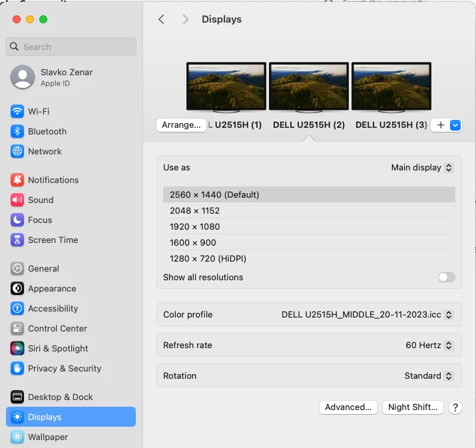This screenshot has width=476, height=448.
Task: Open the Wallpaper flower icon
Action: [x=17, y=437]
